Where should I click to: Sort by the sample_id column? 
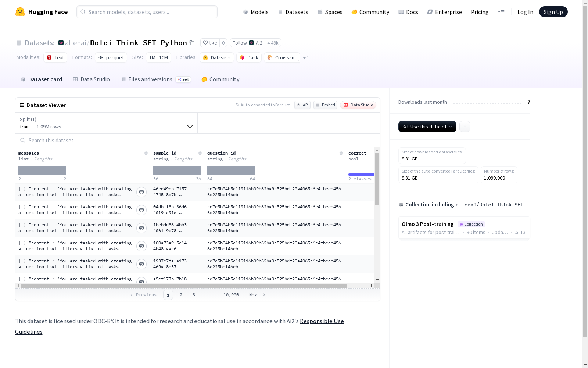tap(200, 153)
